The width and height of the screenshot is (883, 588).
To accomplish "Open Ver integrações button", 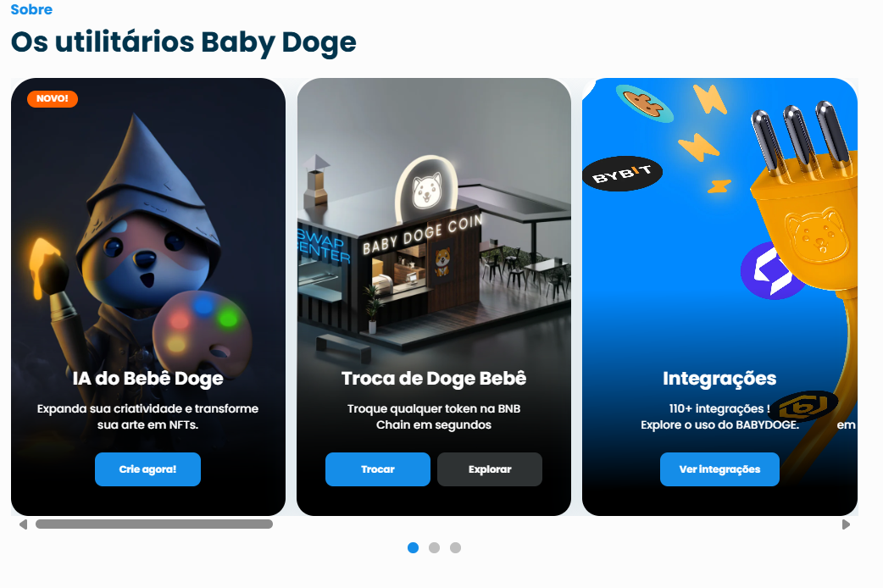I will [x=719, y=469].
